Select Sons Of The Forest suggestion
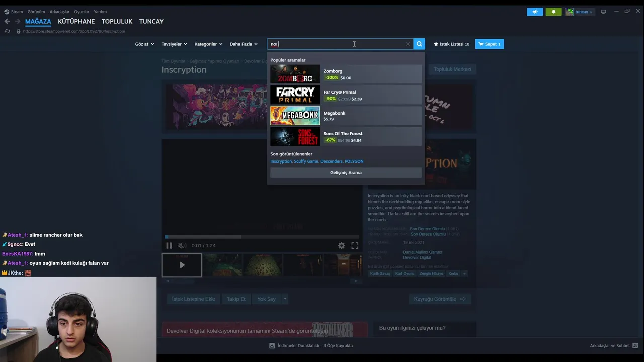Screen dimensions: 644x362 pyautogui.click(x=346, y=136)
